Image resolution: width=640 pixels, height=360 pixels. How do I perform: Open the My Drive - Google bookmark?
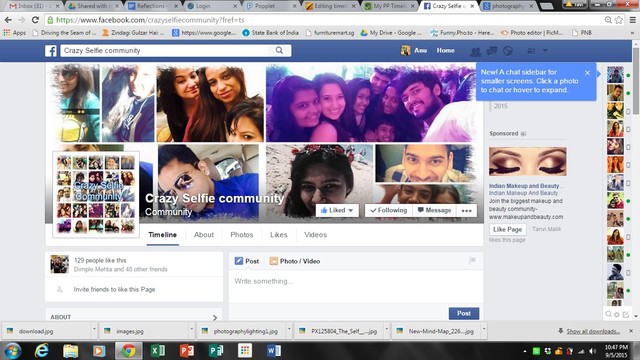click(x=391, y=33)
